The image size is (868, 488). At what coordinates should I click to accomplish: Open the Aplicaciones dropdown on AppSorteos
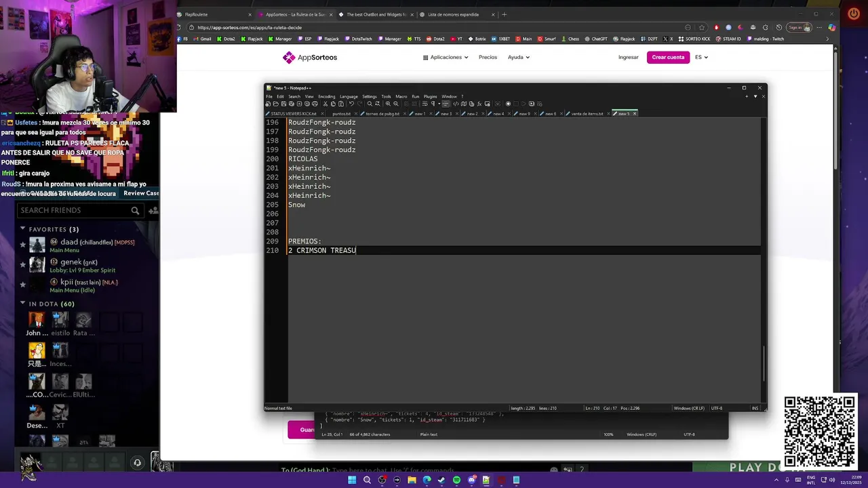(446, 58)
